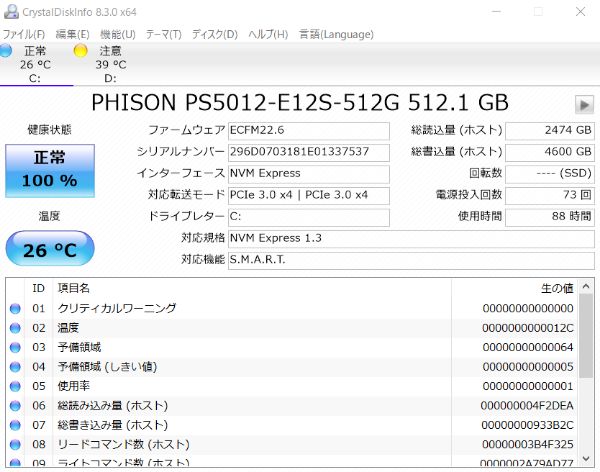
Task: Click status dot for 使用率 row 05
Action: 15,386
